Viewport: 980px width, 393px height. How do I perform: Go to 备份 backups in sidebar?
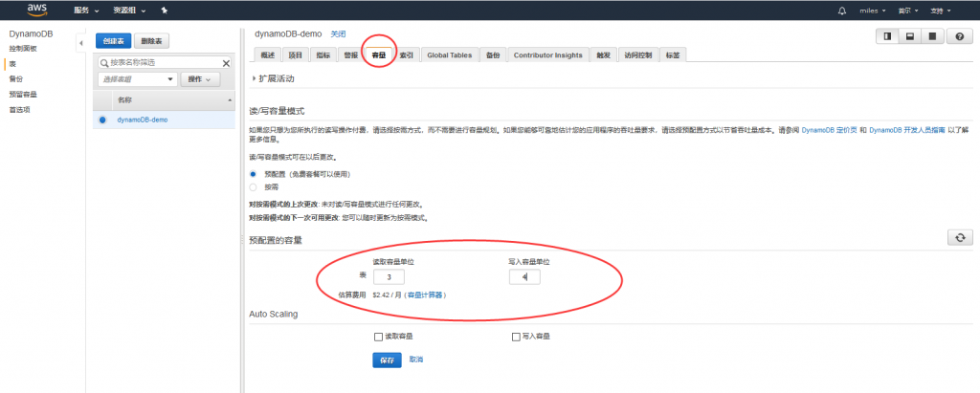pyautogui.click(x=15, y=78)
